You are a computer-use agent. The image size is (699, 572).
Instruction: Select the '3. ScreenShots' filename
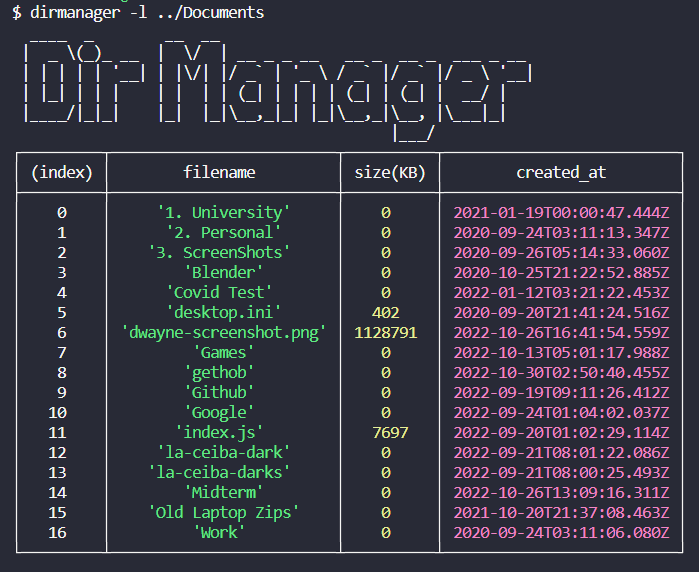click(219, 252)
